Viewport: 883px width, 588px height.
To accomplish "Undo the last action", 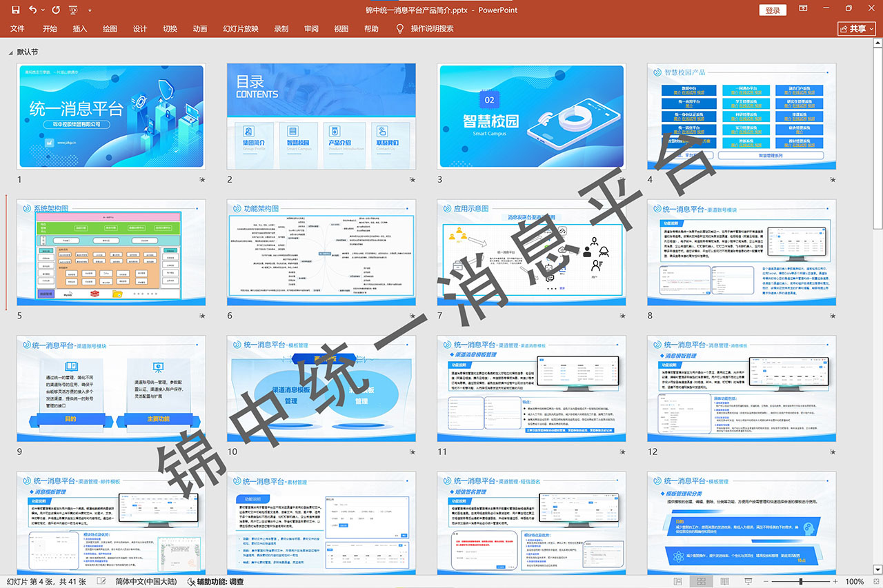I will [x=32, y=10].
